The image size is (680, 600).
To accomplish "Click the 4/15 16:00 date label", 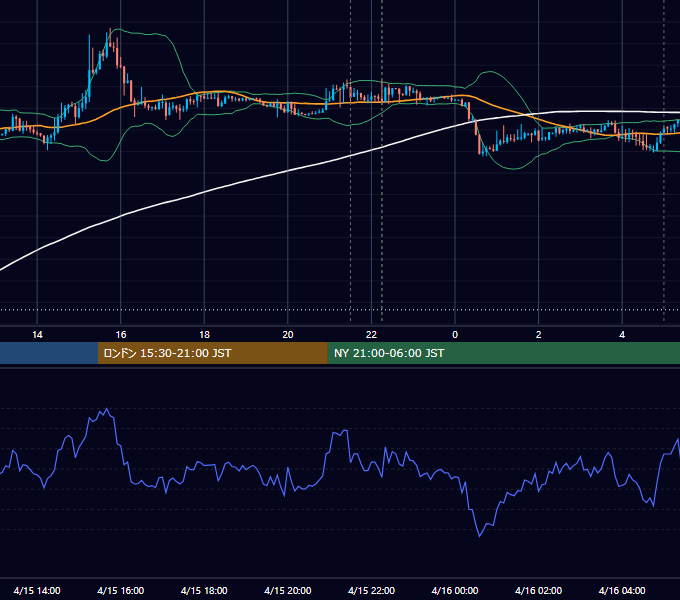I will coord(121,590).
